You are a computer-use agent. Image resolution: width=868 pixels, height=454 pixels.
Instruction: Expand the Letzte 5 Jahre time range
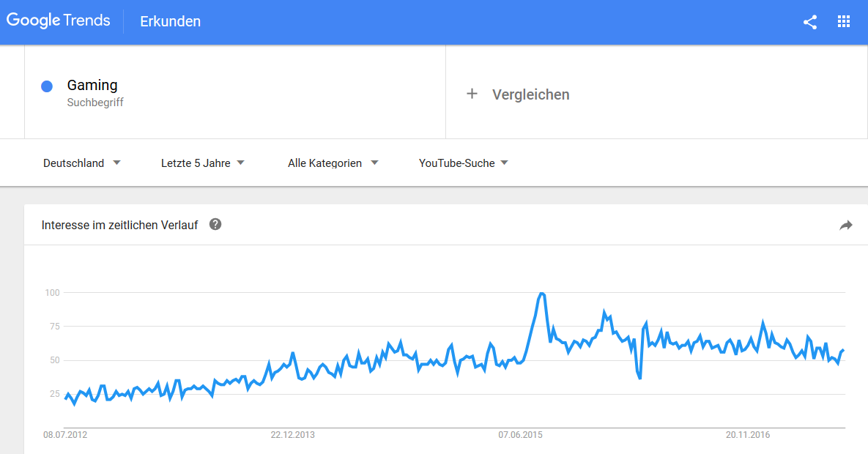point(203,163)
